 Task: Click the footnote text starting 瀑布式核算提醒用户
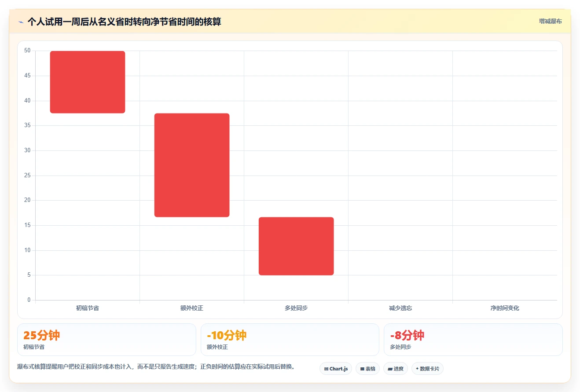click(x=156, y=366)
